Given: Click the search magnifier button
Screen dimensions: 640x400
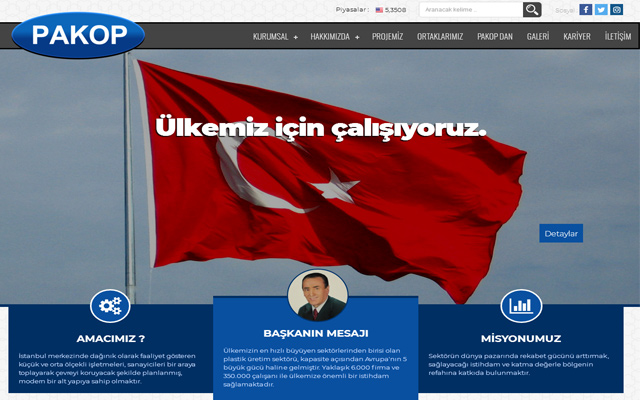Looking at the screenshot, I should click(532, 9).
